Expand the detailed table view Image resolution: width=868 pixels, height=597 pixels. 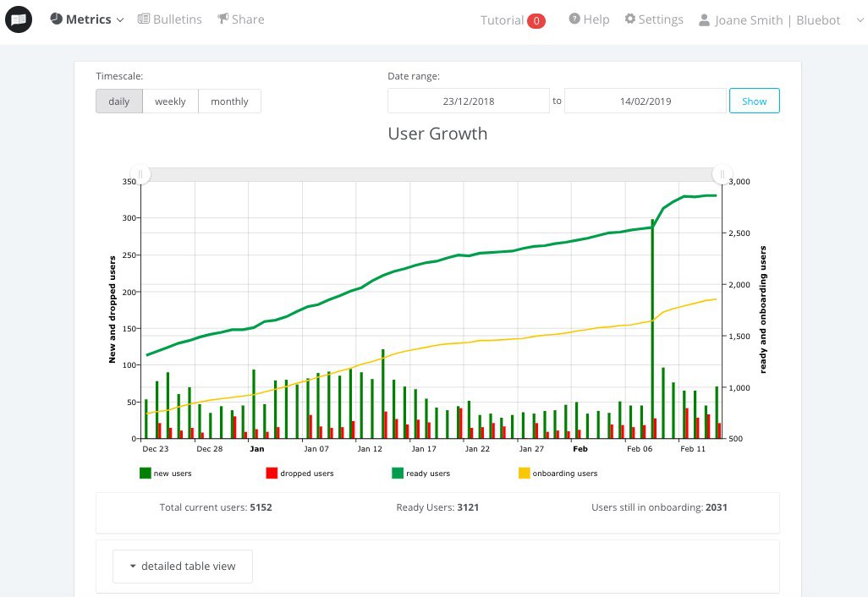(183, 566)
